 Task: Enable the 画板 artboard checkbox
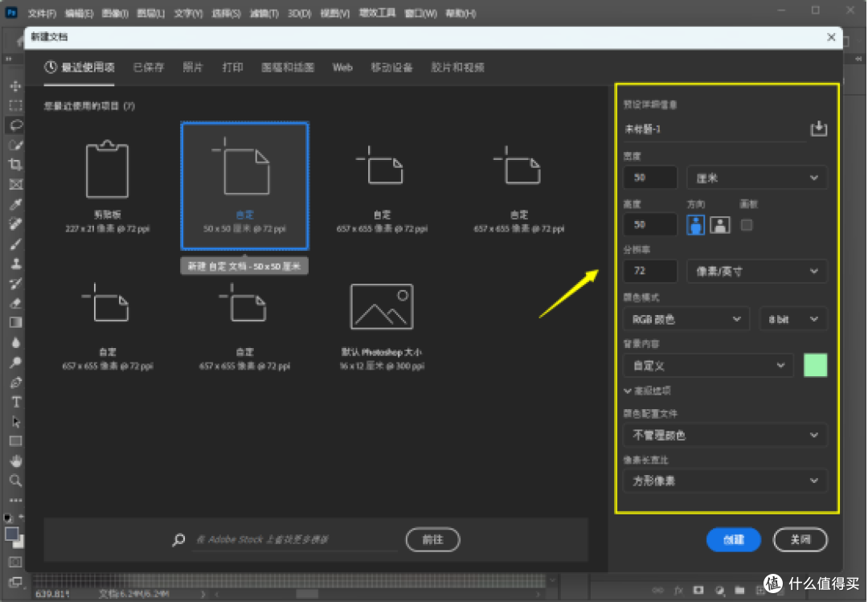pos(747,225)
